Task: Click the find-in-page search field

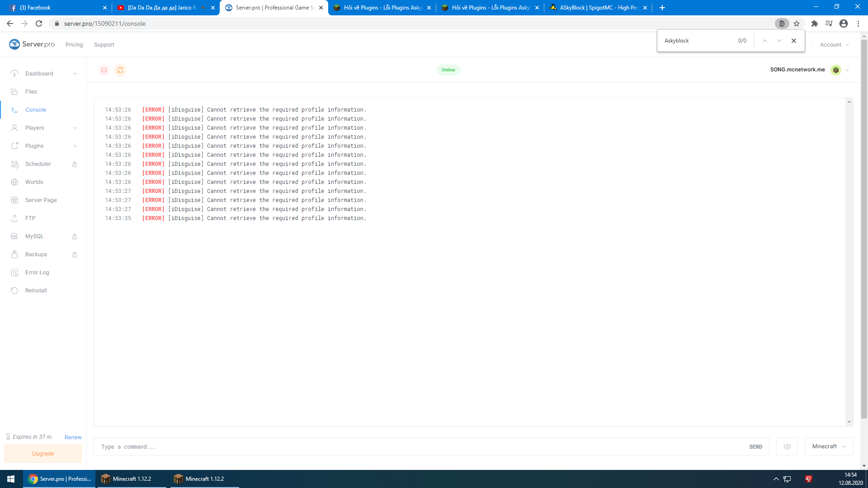Action: click(698, 41)
